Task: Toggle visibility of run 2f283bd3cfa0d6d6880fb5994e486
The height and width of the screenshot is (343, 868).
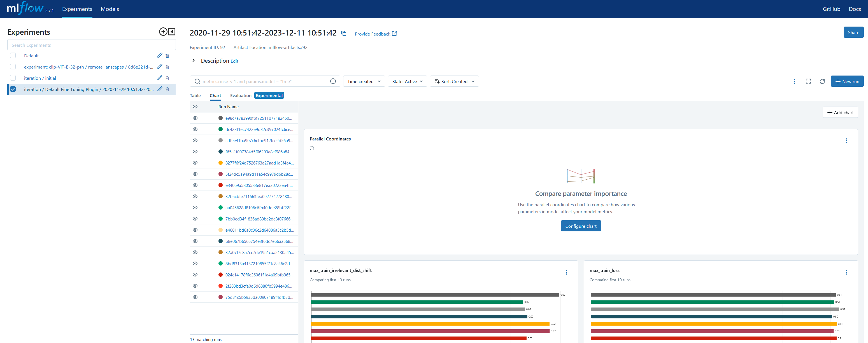Action: (195, 286)
